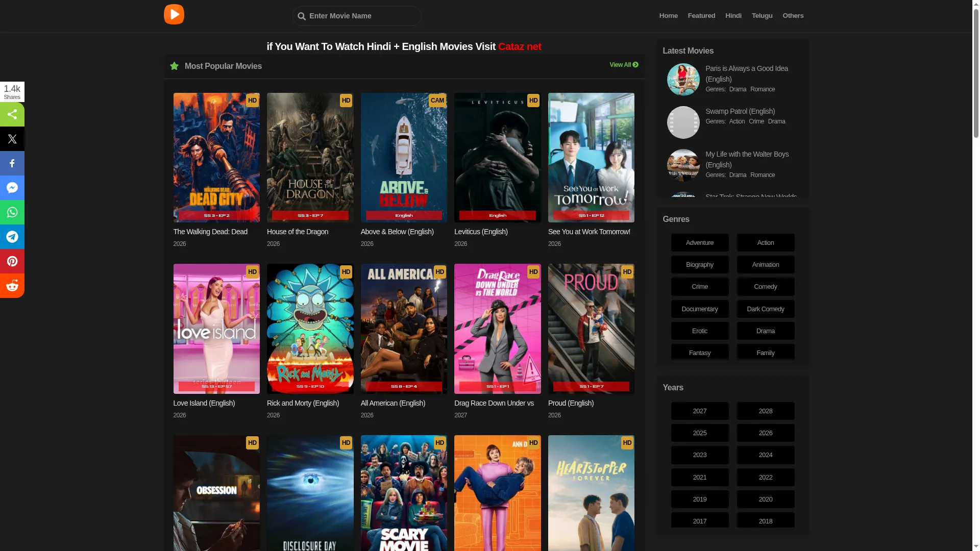Screen dimensions: 980x551
Task: Select the Family genre button
Action: click(x=766, y=353)
